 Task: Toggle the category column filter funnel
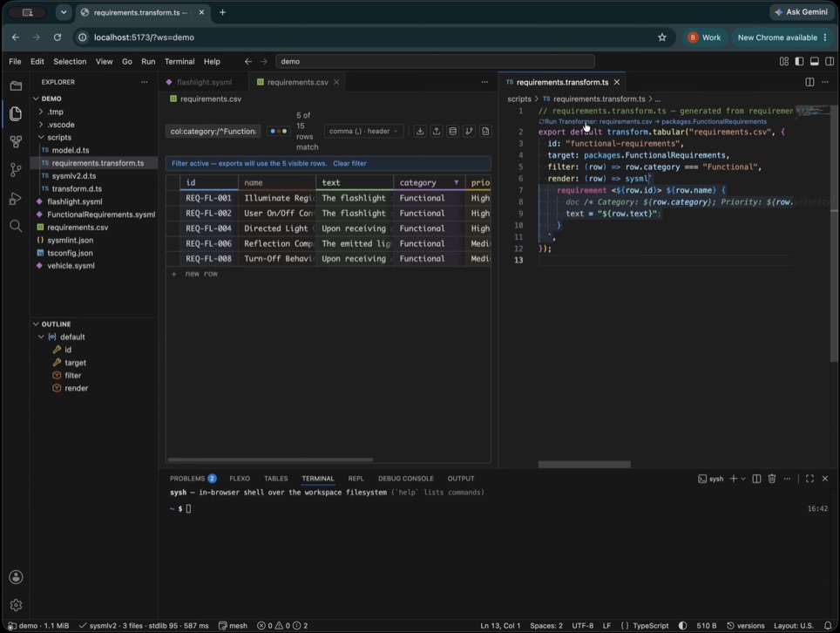pos(457,183)
